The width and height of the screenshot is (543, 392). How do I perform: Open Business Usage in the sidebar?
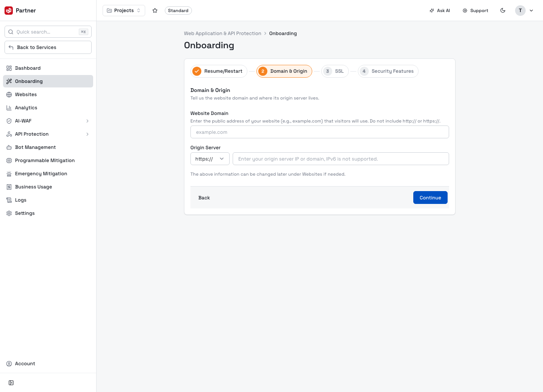tap(48, 187)
